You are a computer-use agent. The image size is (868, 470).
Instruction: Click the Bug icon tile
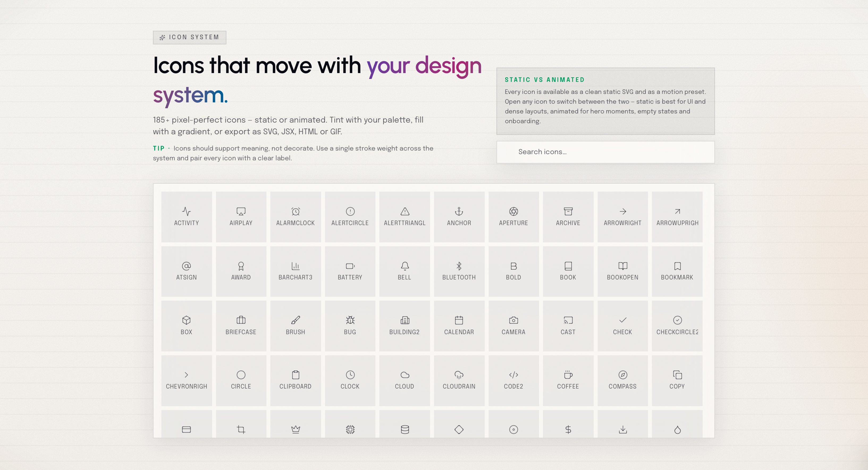click(350, 326)
